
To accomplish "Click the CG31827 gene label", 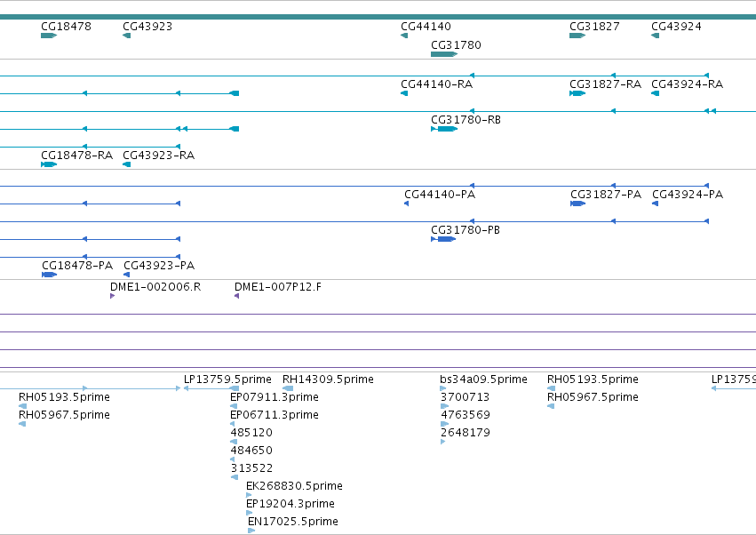I will (x=594, y=26).
